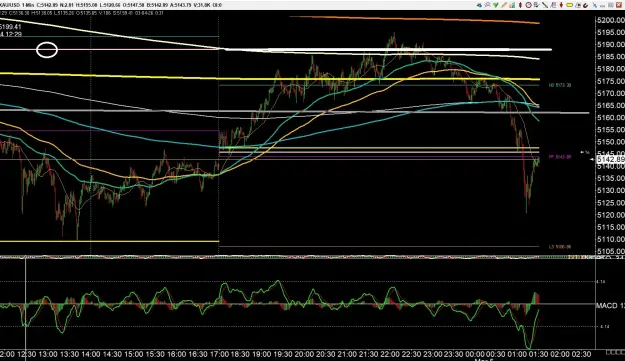The height and width of the screenshot is (361, 625).
Task: Open the magnifier zoom tool
Action: click(487, 5)
